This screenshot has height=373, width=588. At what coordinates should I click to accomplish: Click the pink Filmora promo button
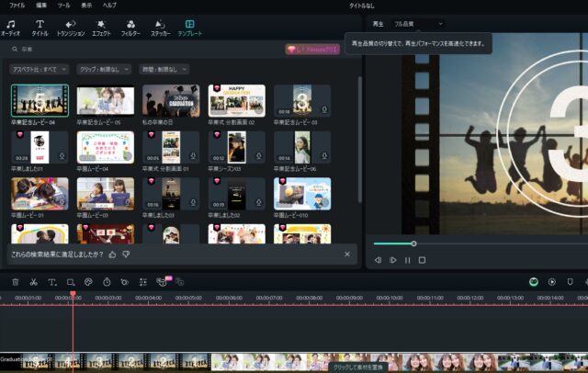click(312, 50)
